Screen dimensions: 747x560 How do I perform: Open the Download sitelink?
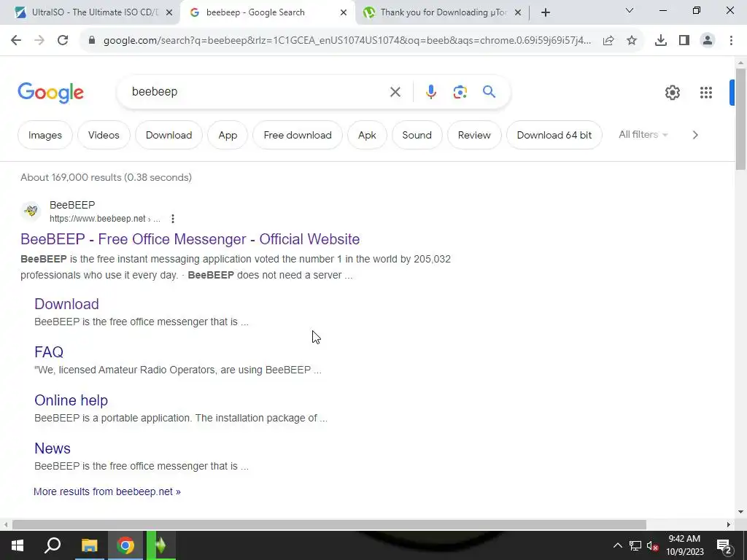point(66,304)
